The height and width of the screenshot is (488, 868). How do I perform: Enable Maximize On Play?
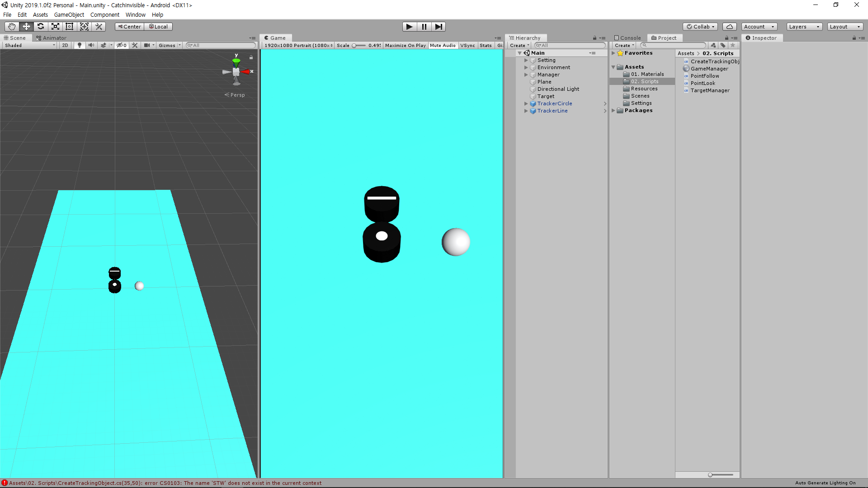pyautogui.click(x=405, y=45)
